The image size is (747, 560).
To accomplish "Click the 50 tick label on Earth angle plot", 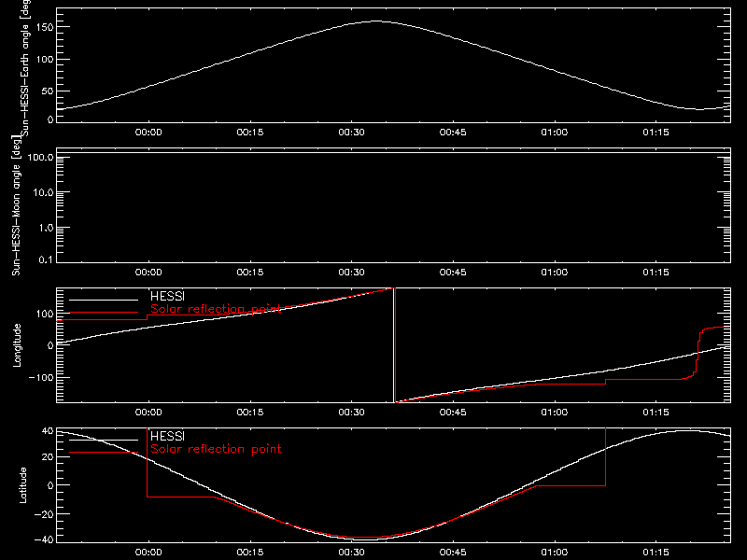I will point(48,91).
